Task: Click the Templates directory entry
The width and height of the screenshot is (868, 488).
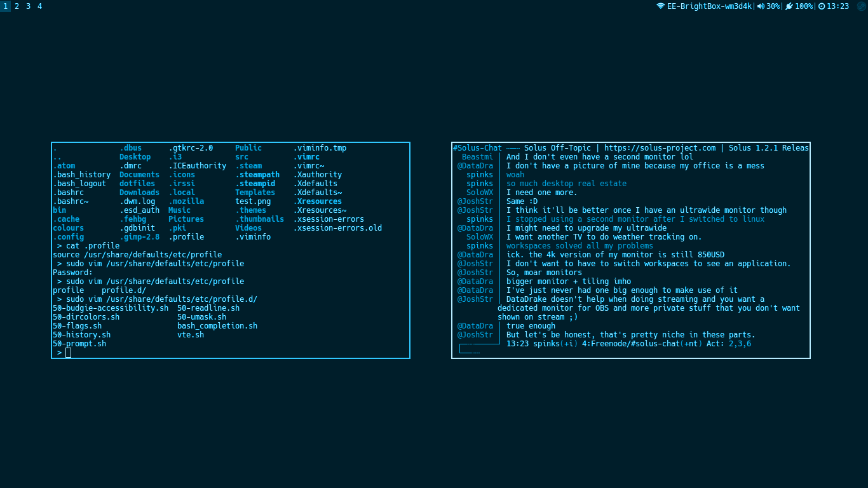Action: coord(255,193)
